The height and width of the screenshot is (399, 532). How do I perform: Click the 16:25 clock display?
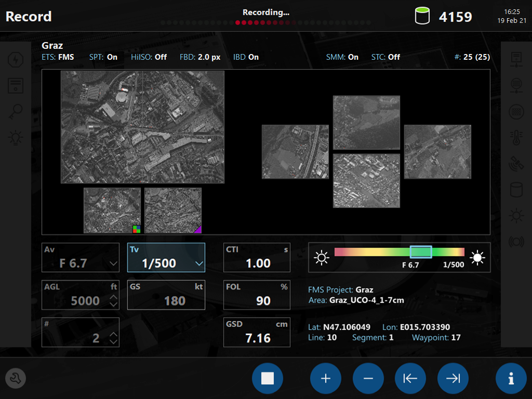[x=512, y=11]
